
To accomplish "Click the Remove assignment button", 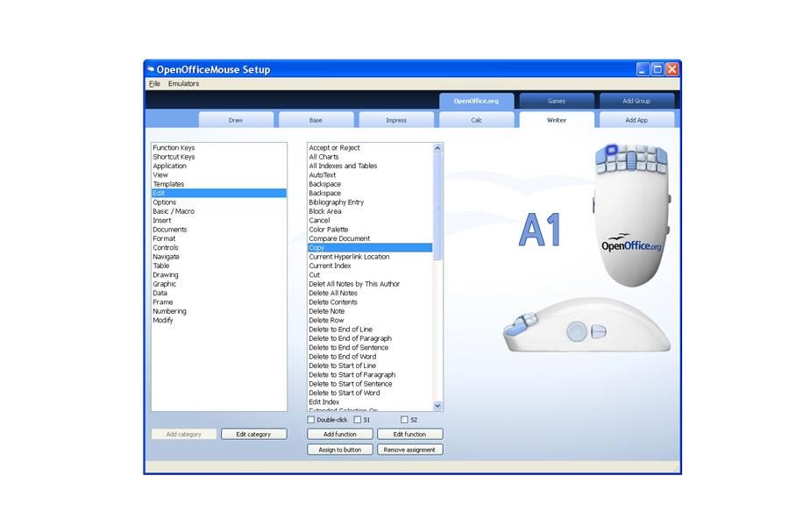I will tap(409, 450).
